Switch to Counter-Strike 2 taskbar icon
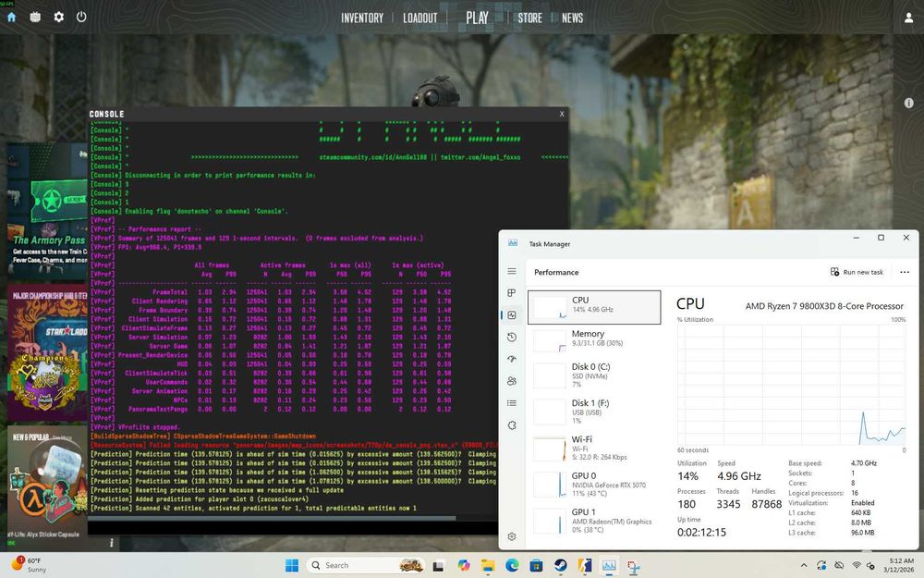 (585, 566)
